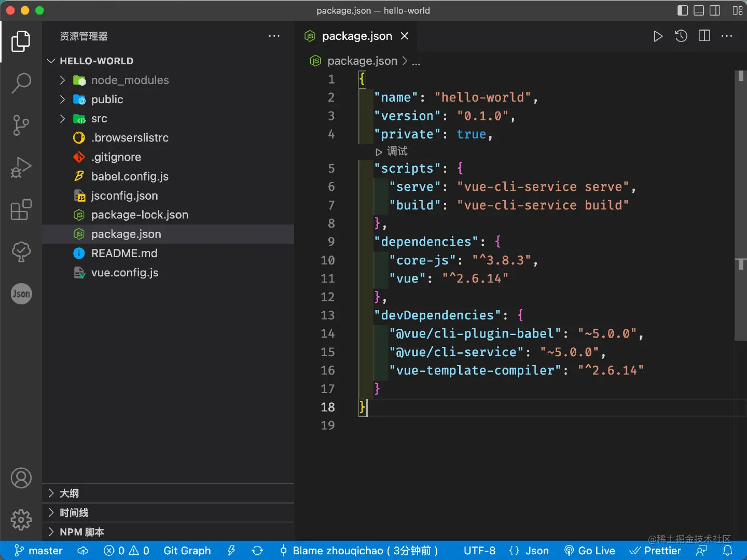Screen dimensions: 747x560
Task: Open babel.config.js file
Action: point(168,176)
